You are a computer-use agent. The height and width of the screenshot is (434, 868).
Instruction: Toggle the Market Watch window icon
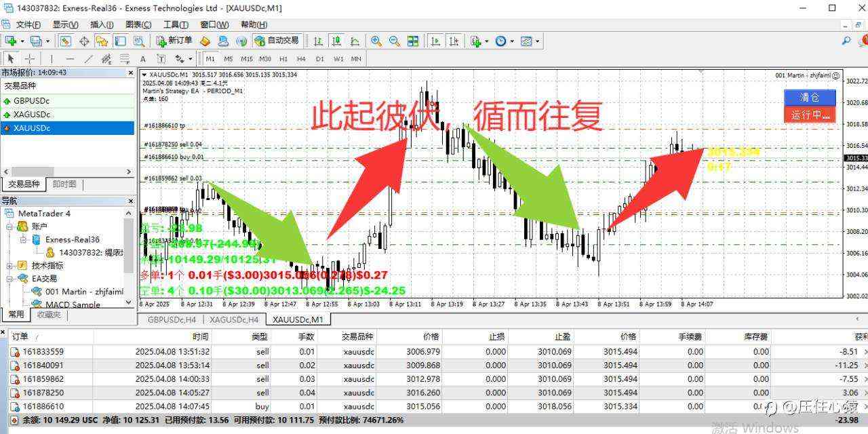[66, 41]
